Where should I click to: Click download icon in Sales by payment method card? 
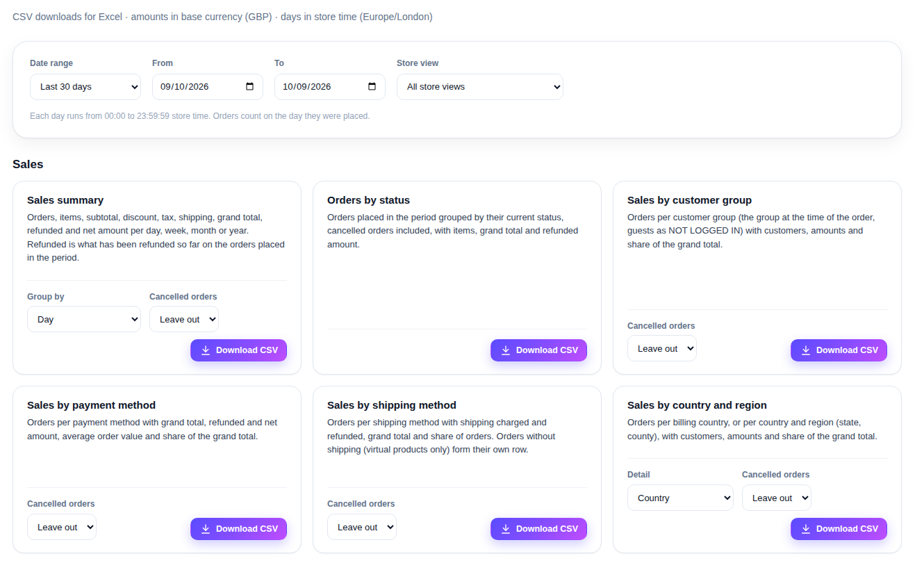pyautogui.click(x=206, y=529)
